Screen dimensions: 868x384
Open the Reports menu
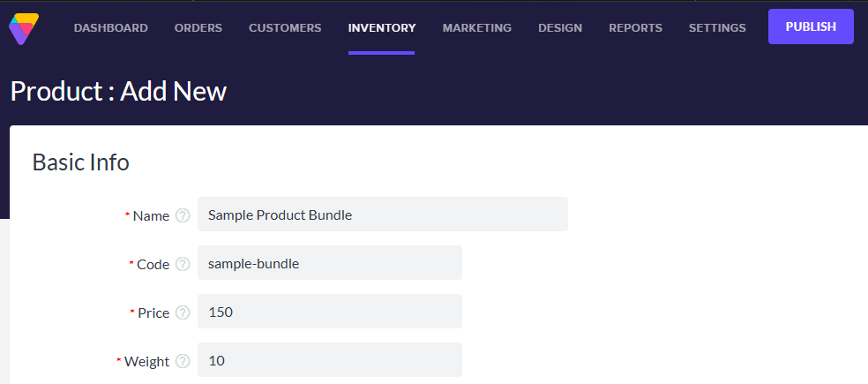tap(635, 27)
